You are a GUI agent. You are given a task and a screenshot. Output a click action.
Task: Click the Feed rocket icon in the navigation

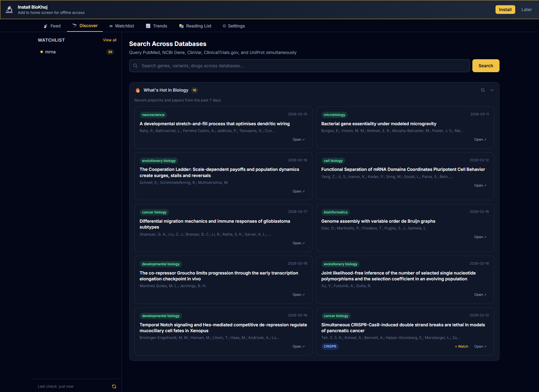point(45,26)
